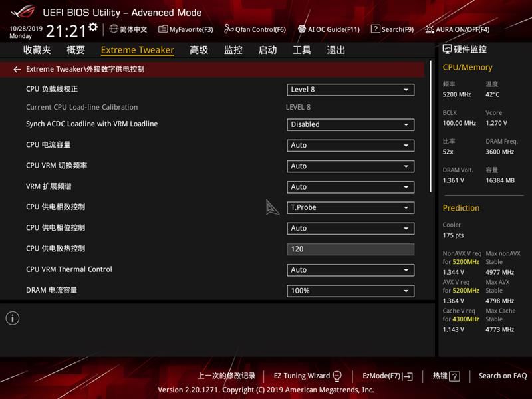
Task: Open CPU 供电相位控制 dropdown
Action: (350, 229)
